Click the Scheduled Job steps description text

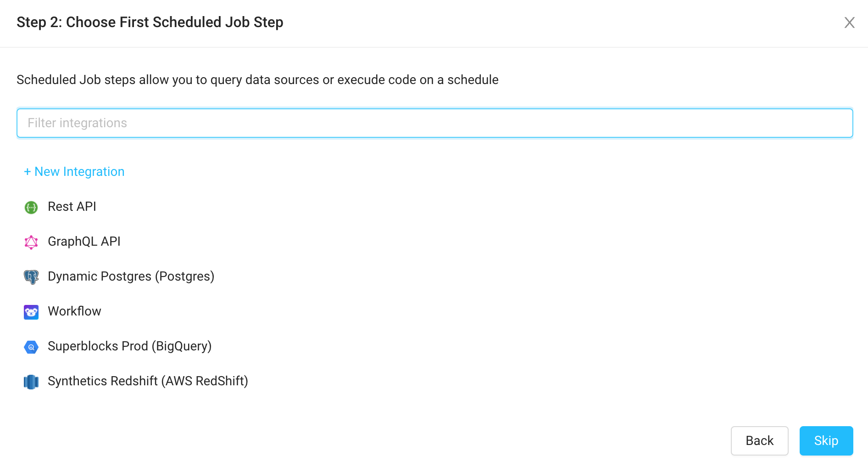[x=257, y=79]
